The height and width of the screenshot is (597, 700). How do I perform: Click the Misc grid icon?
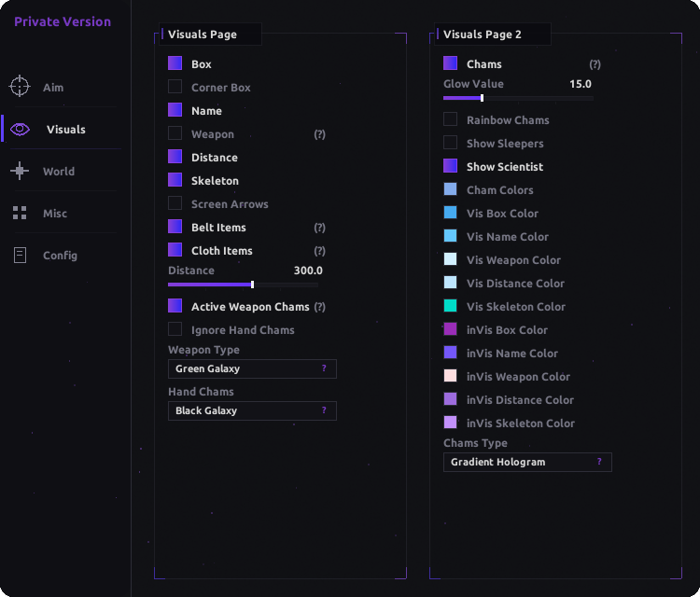coord(20,213)
